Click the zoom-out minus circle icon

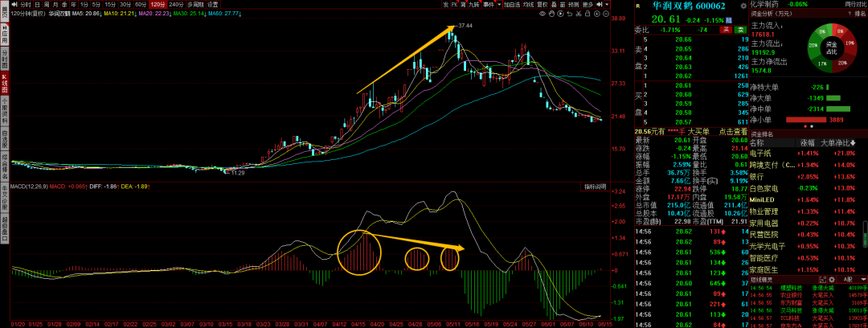(606, 14)
